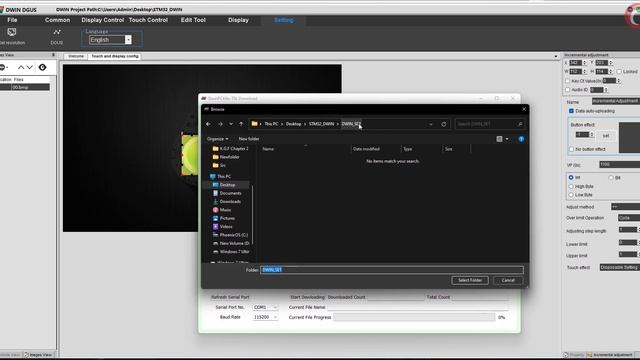Enable the Audio ID checkbox
Viewport: 640px width, 360px height.
coord(567,90)
